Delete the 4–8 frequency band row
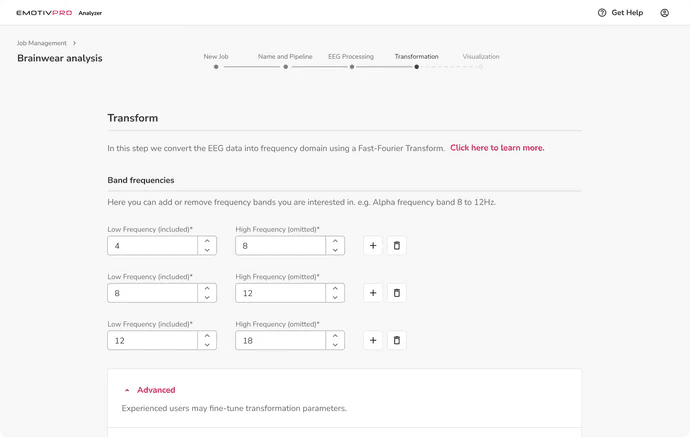This screenshot has width=690, height=438. [396, 246]
